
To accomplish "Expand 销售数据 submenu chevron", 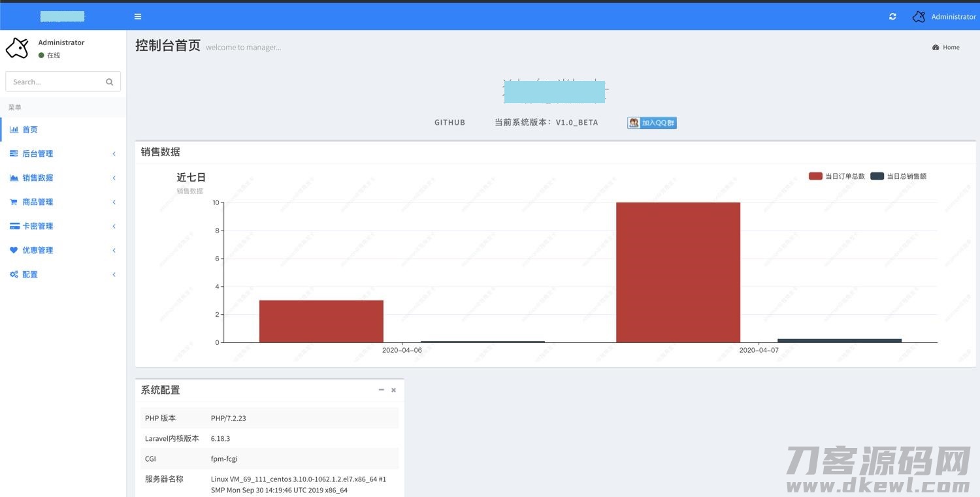I will pyautogui.click(x=114, y=178).
